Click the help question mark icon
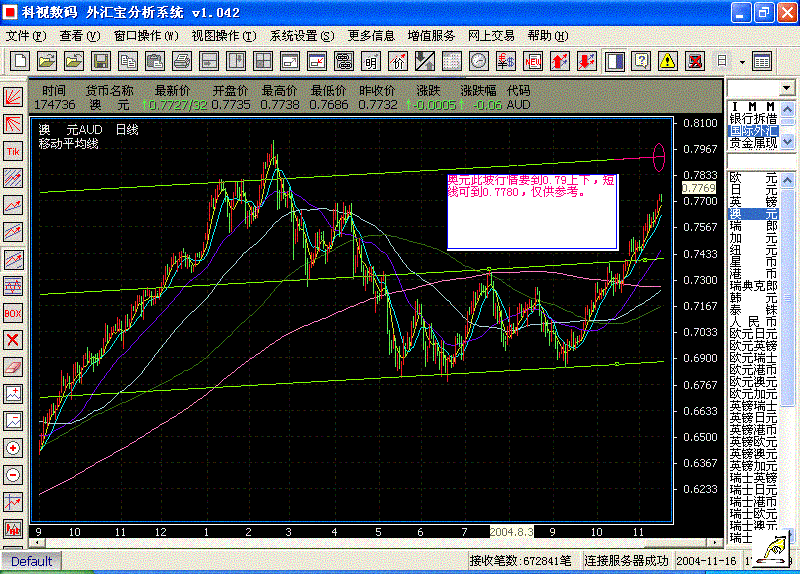 coord(641,61)
